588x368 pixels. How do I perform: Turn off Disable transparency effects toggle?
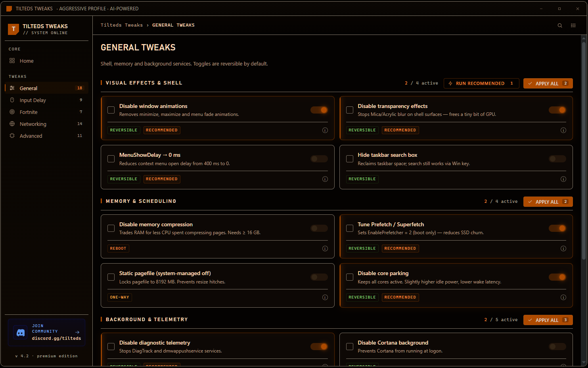(x=557, y=110)
